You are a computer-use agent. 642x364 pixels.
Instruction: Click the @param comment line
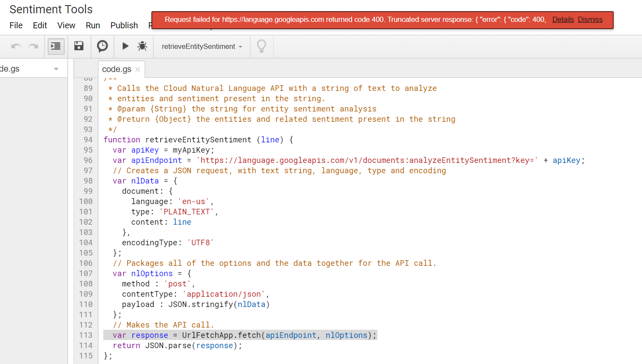coord(242,109)
